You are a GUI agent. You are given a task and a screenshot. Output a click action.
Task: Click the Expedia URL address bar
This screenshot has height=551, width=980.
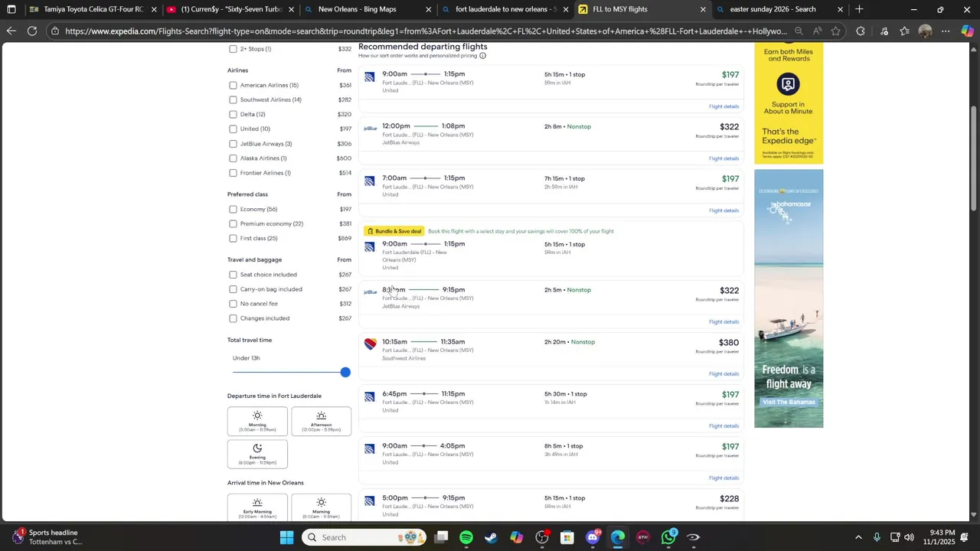click(426, 31)
